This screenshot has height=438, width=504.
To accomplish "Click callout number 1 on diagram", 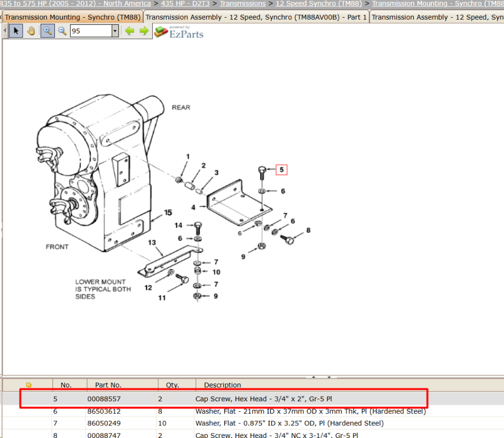I will pyautogui.click(x=188, y=156).
